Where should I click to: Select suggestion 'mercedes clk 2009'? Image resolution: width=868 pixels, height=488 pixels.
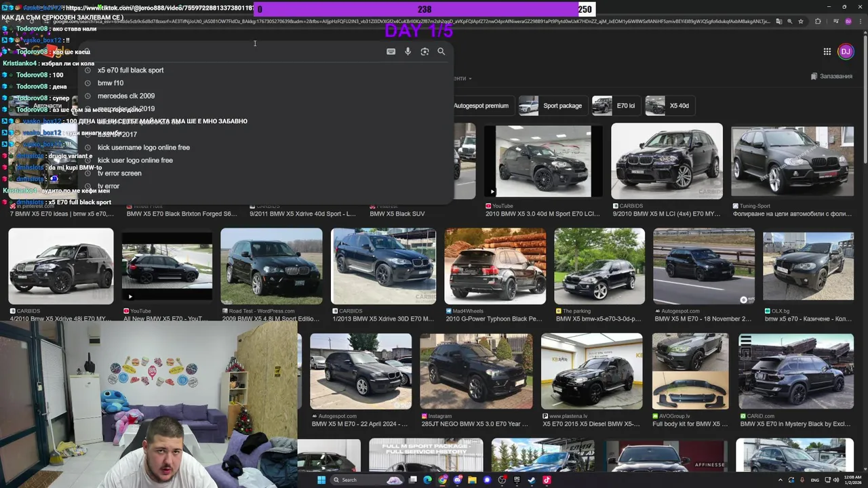(x=126, y=96)
